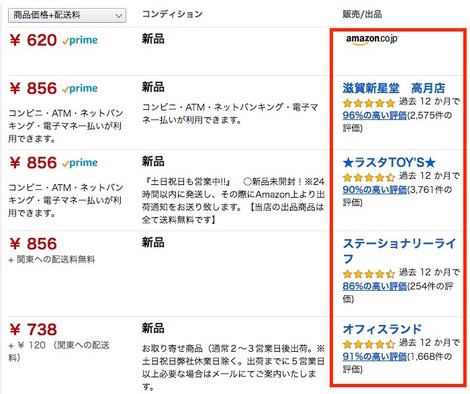Screen dimensions: 470x394
Task: Click the dropdown chevron arrow on sort box
Action: [118, 16]
